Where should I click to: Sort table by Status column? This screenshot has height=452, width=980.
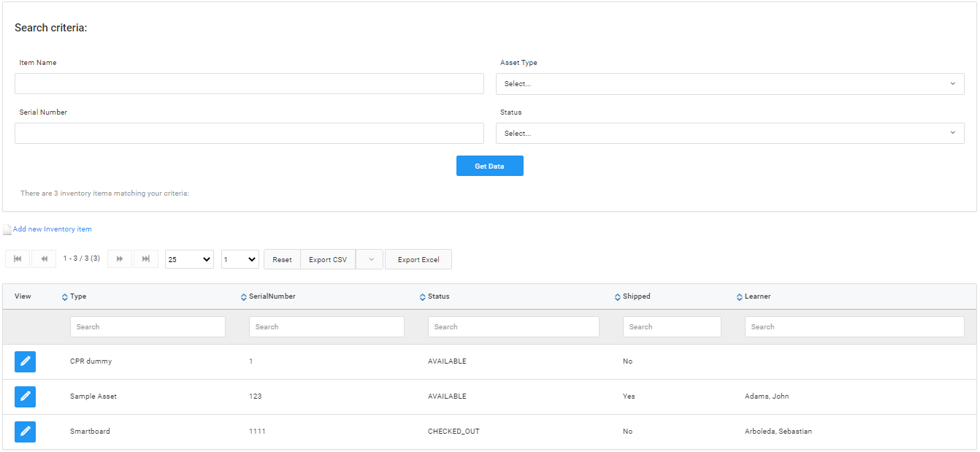pyautogui.click(x=438, y=296)
